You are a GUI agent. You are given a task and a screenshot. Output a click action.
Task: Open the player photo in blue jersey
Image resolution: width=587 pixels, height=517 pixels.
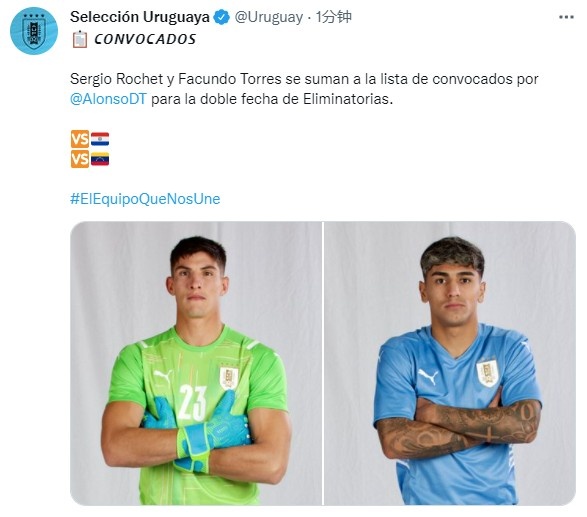[x=450, y=363]
